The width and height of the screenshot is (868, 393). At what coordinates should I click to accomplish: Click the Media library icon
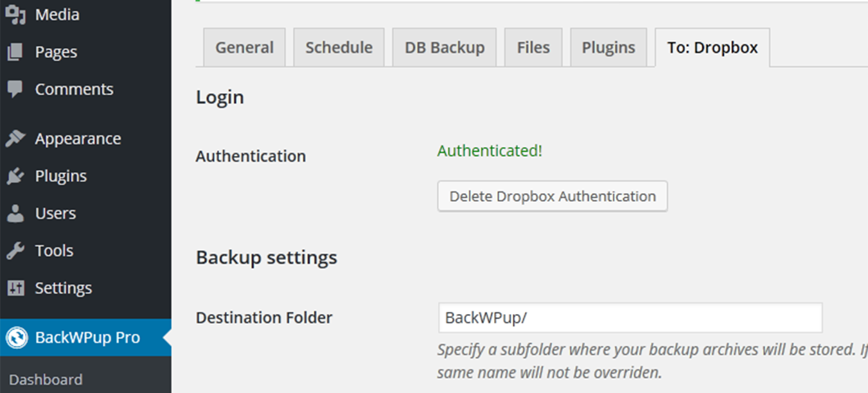point(16,14)
